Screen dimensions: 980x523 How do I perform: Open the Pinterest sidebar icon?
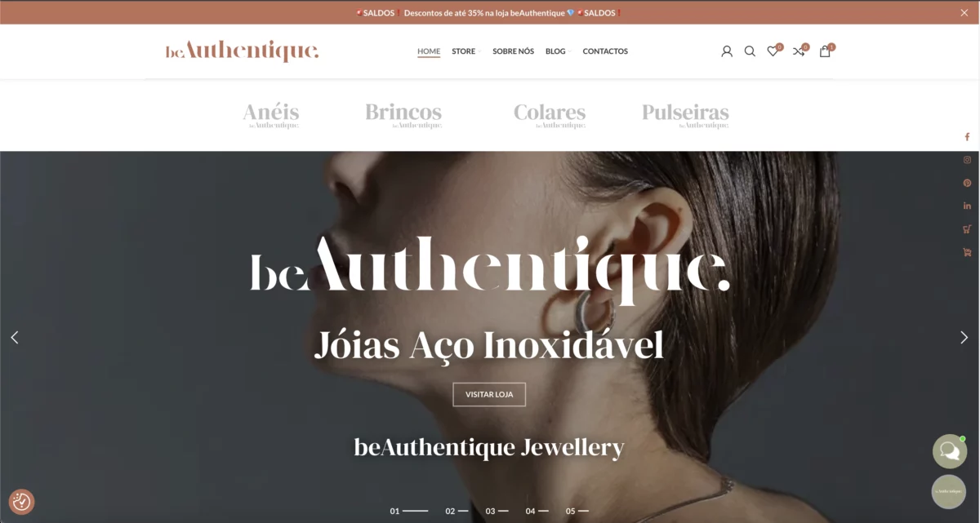pos(967,183)
